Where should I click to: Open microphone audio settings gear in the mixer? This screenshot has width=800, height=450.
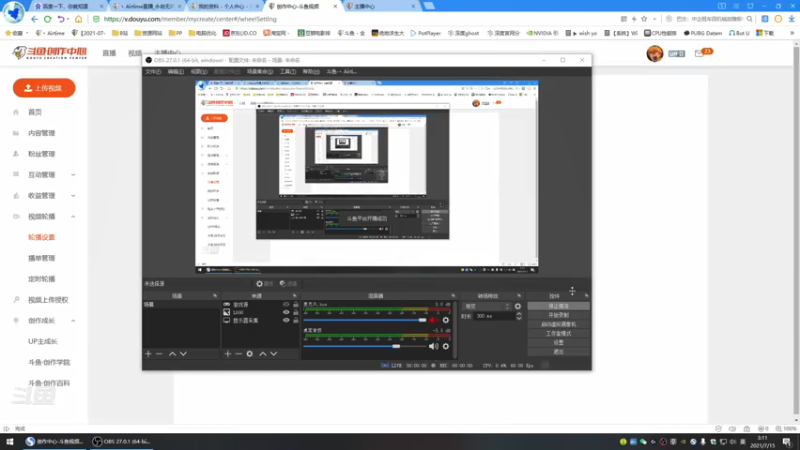(446, 320)
